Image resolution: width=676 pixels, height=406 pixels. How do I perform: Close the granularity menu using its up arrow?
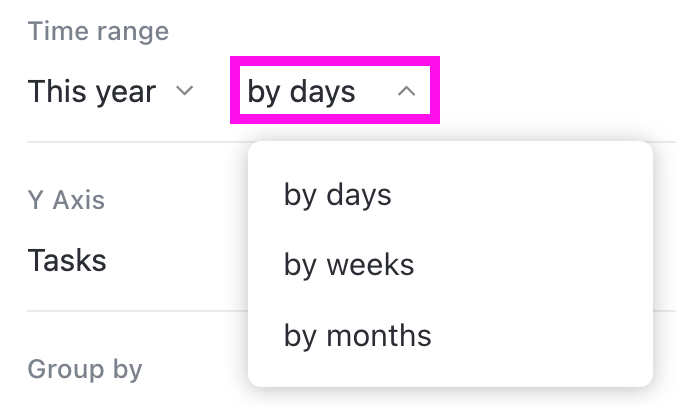[x=406, y=91]
